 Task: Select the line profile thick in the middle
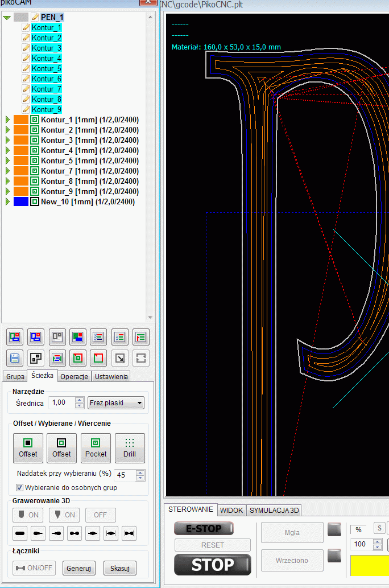click(x=93, y=533)
